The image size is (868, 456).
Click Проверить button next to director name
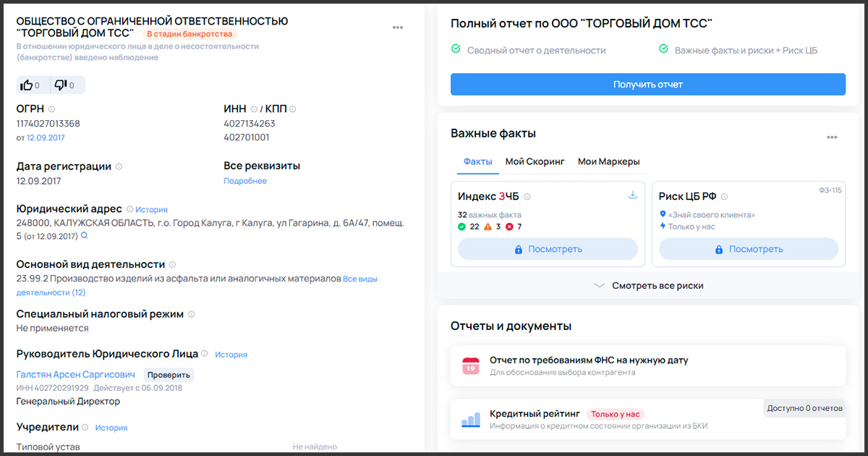pos(169,375)
